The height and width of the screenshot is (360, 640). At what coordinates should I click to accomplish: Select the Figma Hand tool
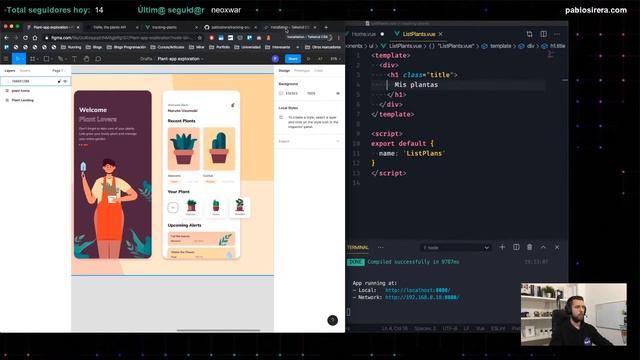pyautogui.click(x=86, y=59)
